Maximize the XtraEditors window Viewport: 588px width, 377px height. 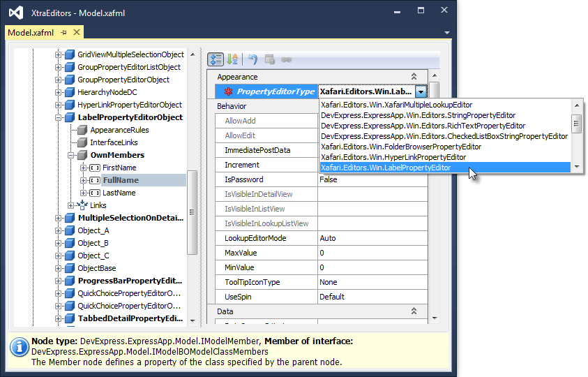(x=421, y=10)
